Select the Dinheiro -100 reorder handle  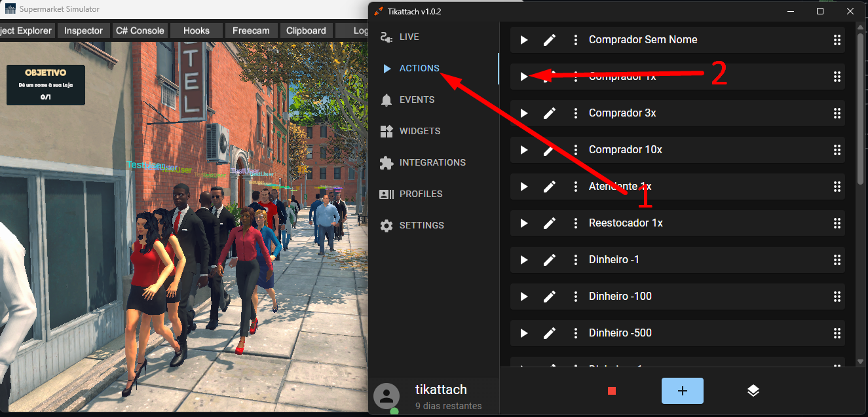pos(837,297)
